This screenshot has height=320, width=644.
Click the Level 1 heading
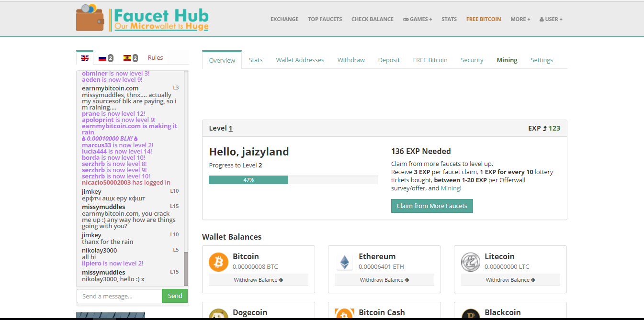coord(221,128)
